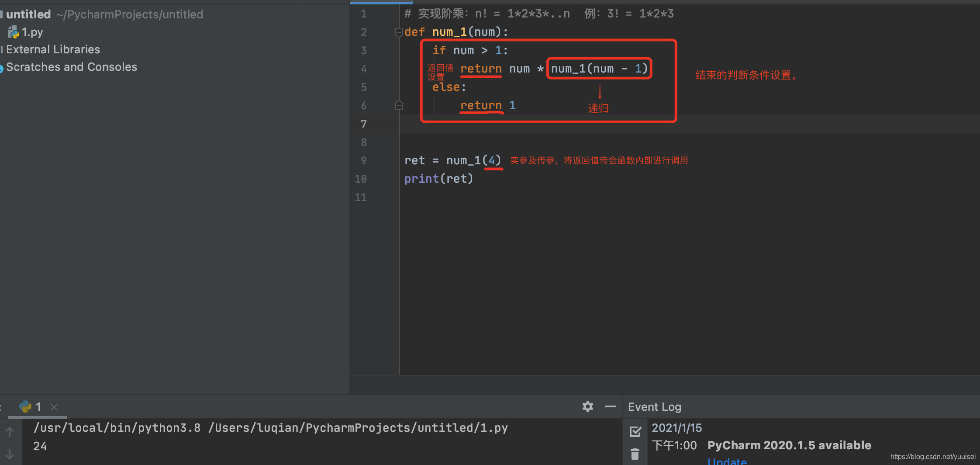Open the 1.py file in project tree
This screenshot has width=980, height=465.
point(32,32)
